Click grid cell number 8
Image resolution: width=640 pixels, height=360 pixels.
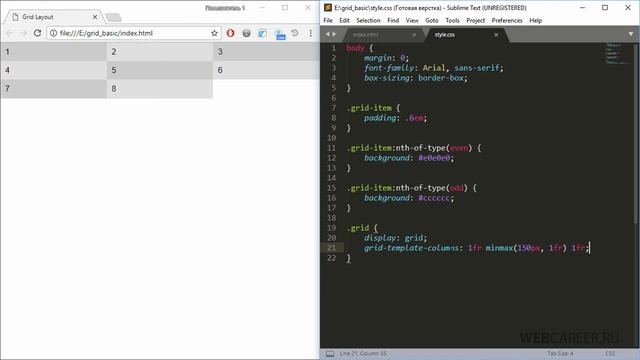click(160, 89)
